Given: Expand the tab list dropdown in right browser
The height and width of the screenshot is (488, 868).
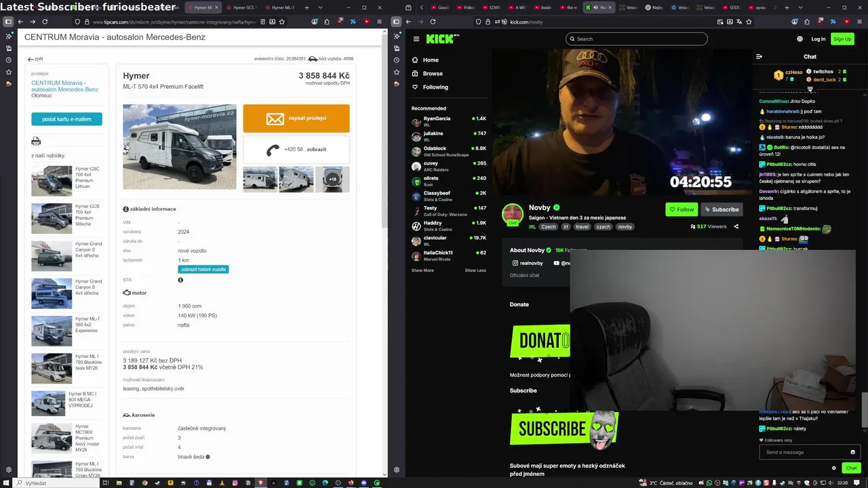Looking at the screenshot, I should 802,7.
